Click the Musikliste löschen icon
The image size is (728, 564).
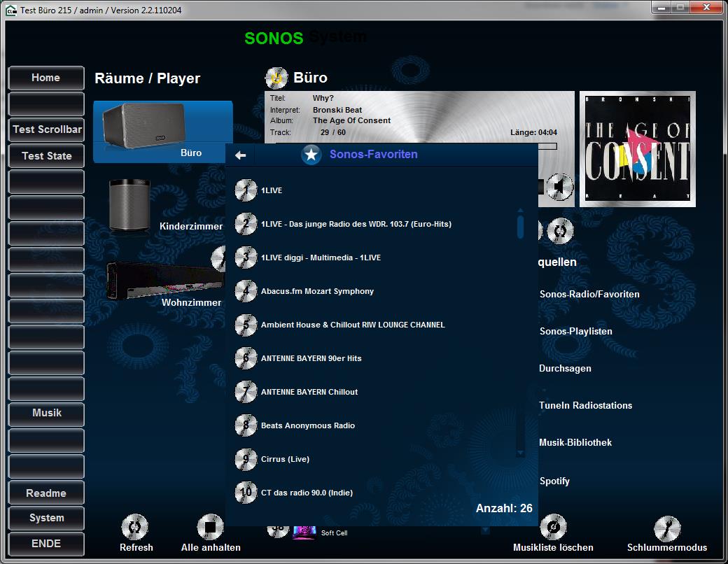[x=553, y=527]
